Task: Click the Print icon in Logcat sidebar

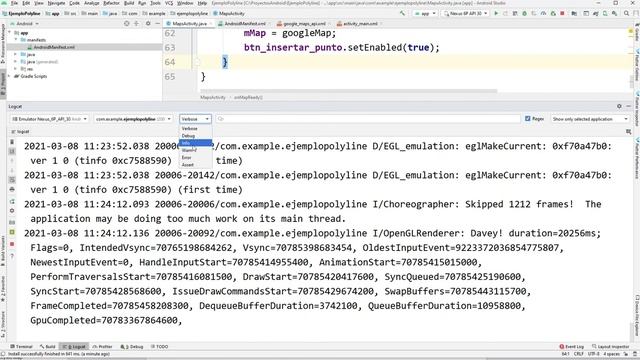Action: pyautogui.click(x=12, y=190)
